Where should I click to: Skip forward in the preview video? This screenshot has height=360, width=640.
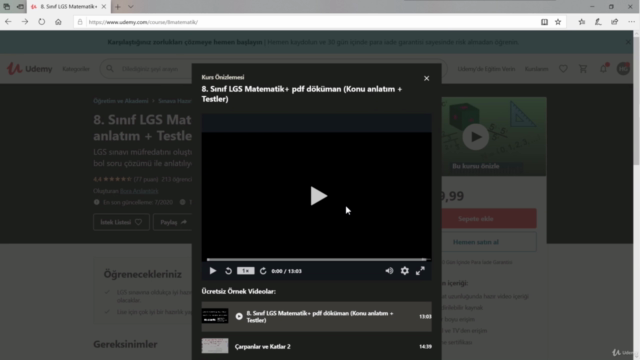point(263,271)
